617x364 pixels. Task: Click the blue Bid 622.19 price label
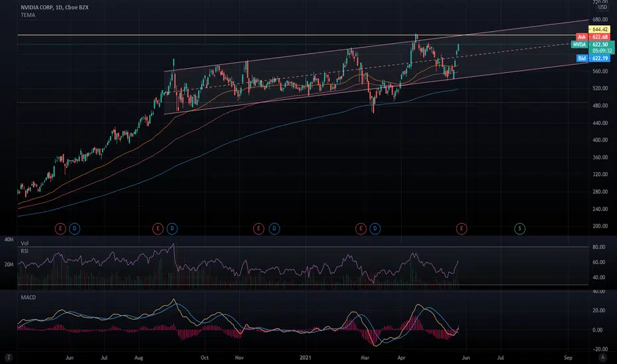tap(593, 58)
